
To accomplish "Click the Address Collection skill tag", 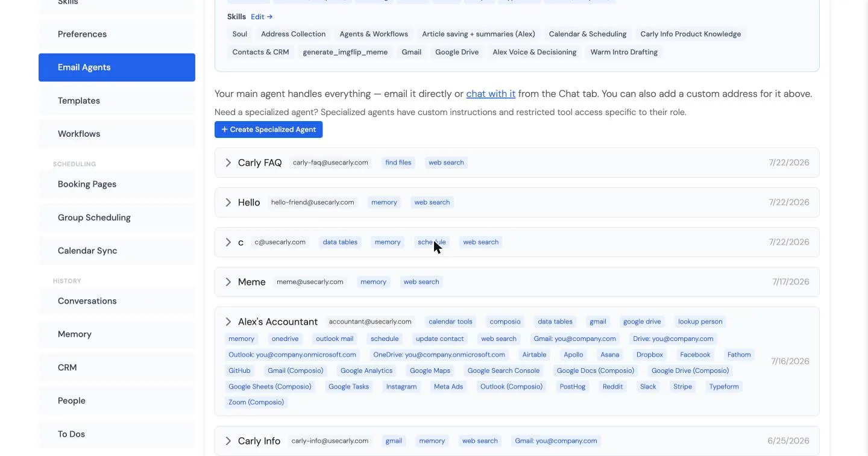I will (294, 34).
